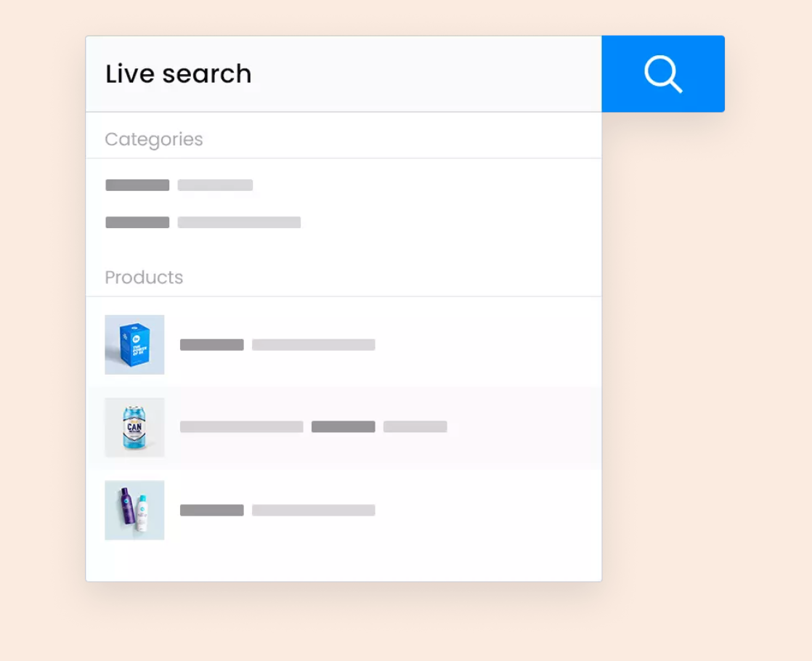The image size is (812, 661).
Task: Click the last light bar in CAN row
Action: (x=415, y=427)
